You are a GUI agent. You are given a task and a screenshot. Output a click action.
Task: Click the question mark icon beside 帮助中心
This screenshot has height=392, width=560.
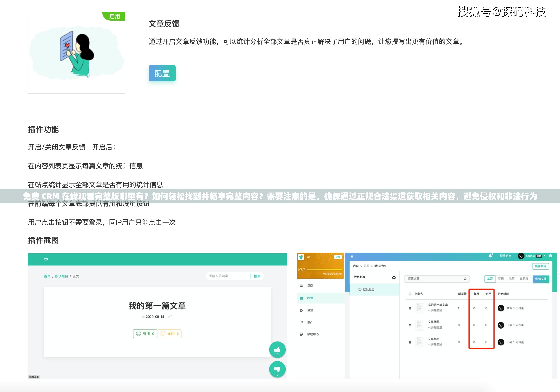click(x=301, y=334)
